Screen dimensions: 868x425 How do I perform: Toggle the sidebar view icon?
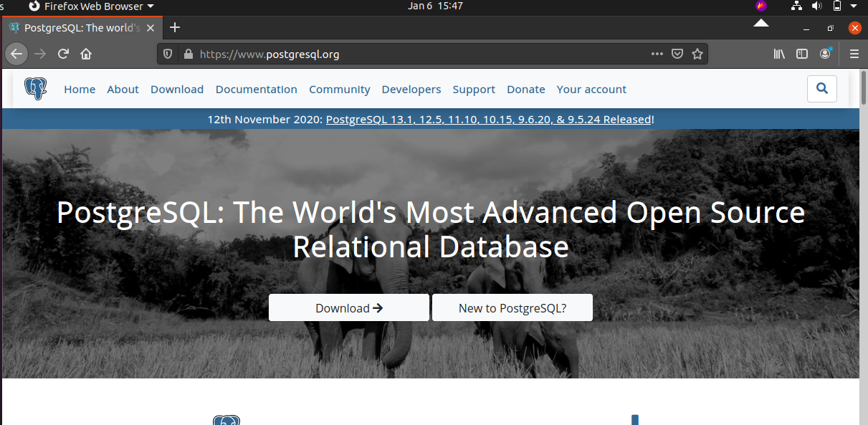tap(802, 54)
